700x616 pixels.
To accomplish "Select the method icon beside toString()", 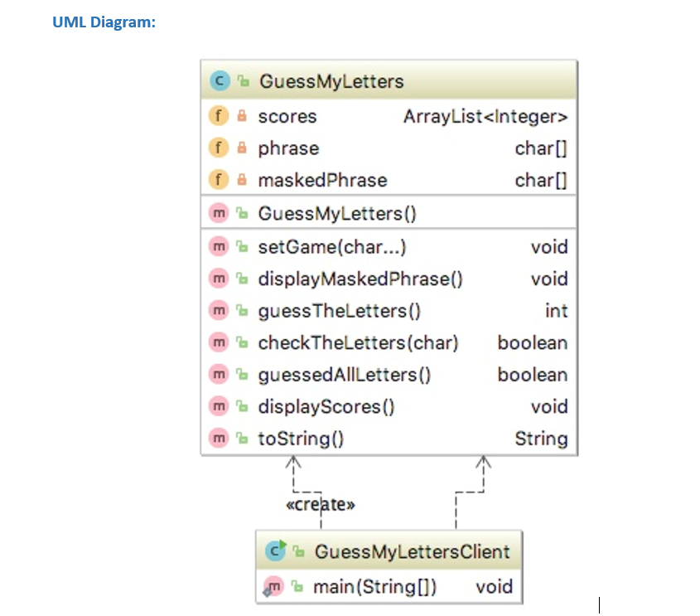I will (220, 439).
